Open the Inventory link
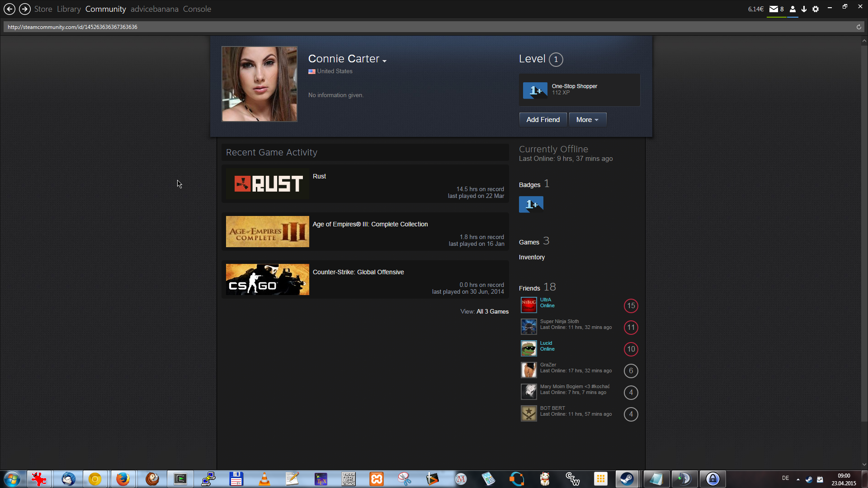Screen dimensions: 868x488 pyautogui.click(x=532, y=257)
